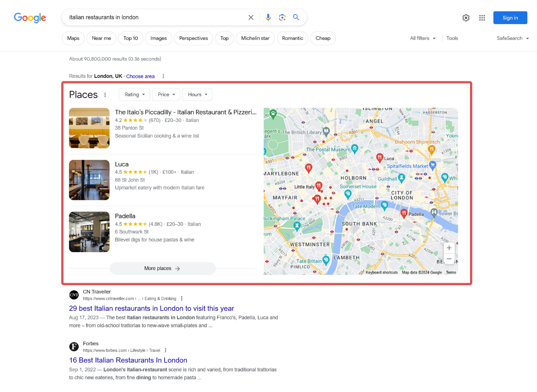
Task: Toggle the Romantic filter chip
Action: coord(293,38)
